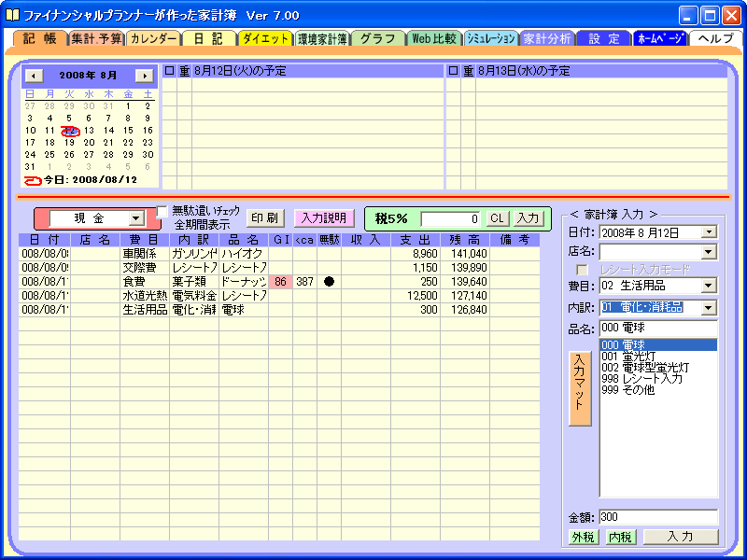Select the 食費 row category cell
747x560 pixels.
coord(145,282)
